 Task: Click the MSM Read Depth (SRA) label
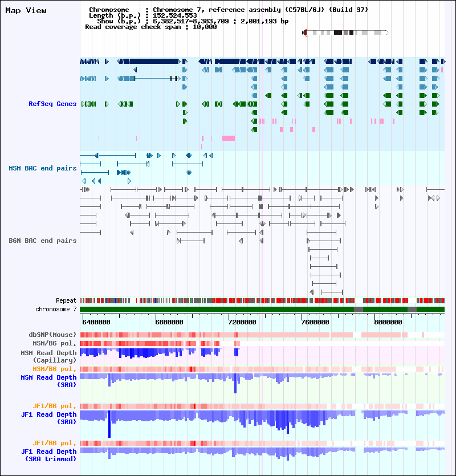[x=48, y=381]
